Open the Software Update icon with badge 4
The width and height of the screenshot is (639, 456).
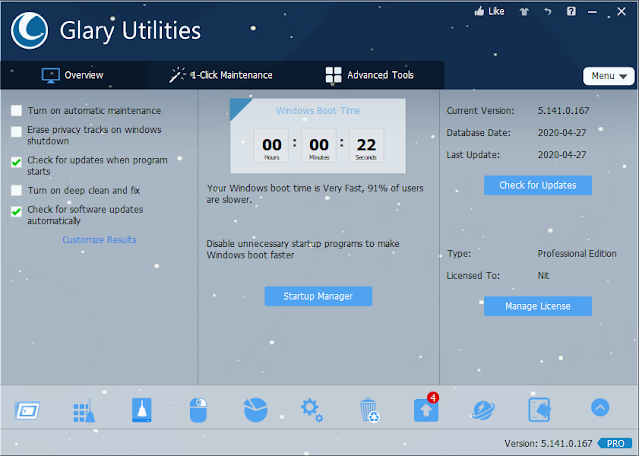point(426,409)
